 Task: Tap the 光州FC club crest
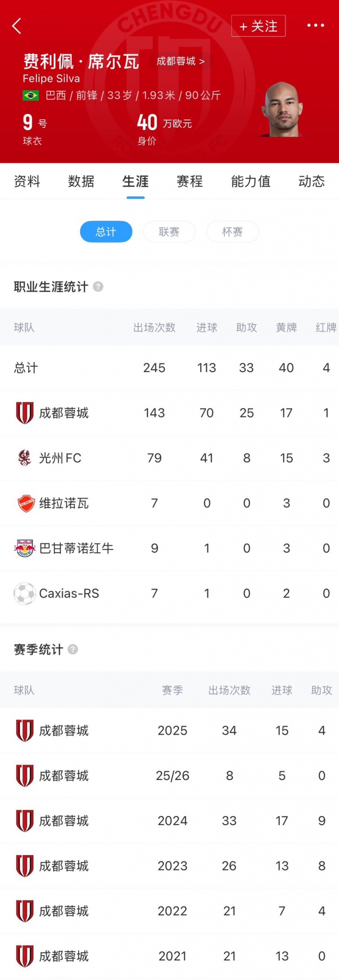tap(24, 458)
